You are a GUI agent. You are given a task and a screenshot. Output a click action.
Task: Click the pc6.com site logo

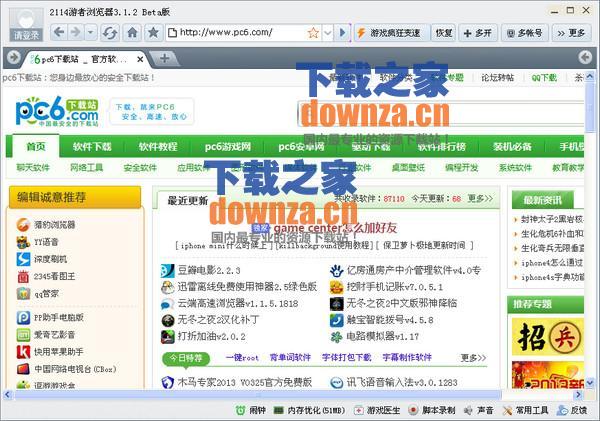pos(57,111)
